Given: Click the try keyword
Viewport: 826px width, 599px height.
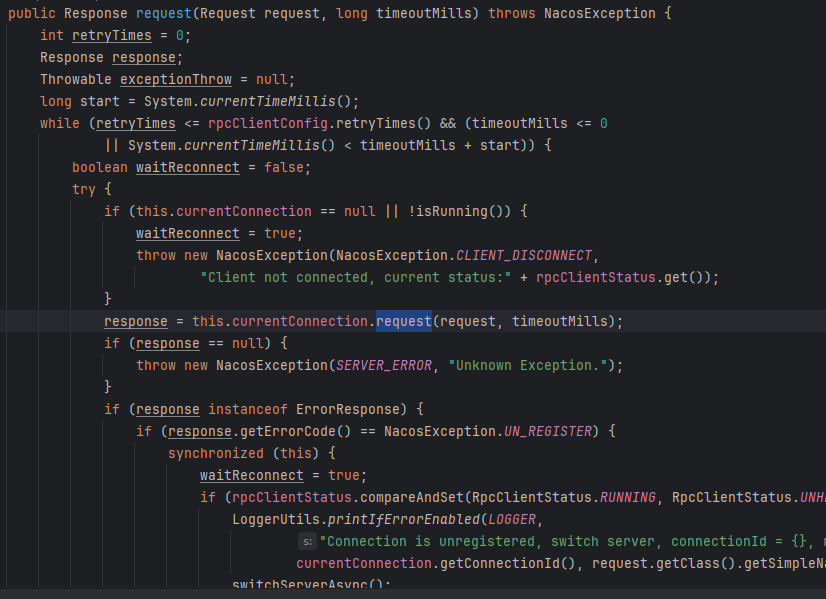Looking at the screenshot, I should point(84,189).
